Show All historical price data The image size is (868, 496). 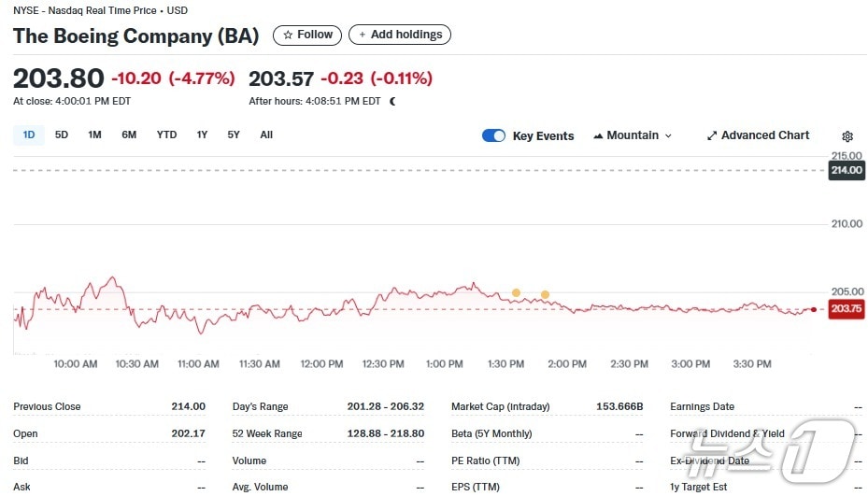tap(266, 135)
